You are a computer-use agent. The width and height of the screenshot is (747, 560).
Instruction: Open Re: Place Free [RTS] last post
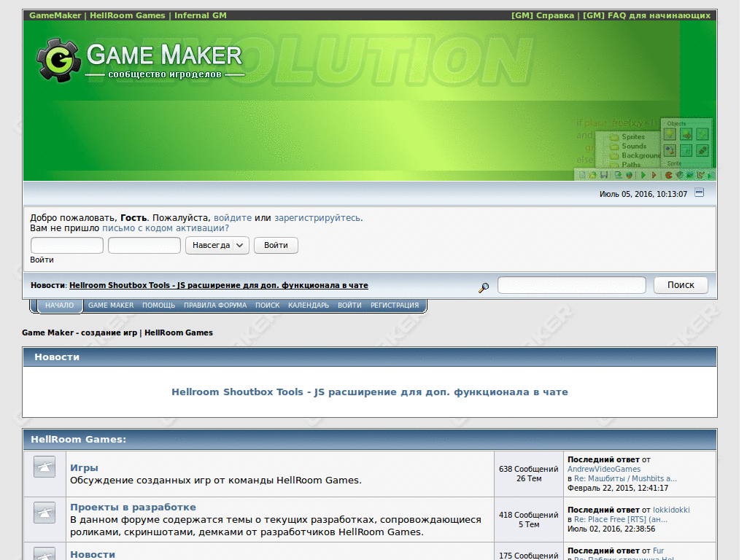[620, 519]
